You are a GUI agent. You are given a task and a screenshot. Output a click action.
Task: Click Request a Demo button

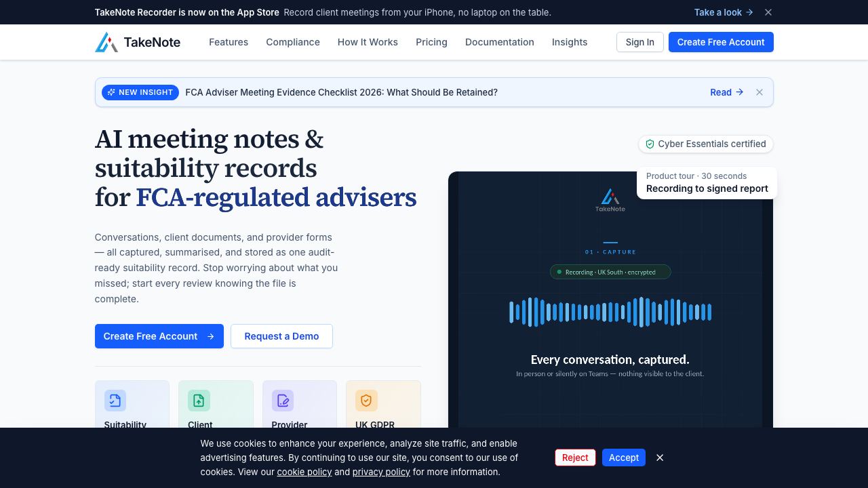pyautogui.click(x=281, y=336)
